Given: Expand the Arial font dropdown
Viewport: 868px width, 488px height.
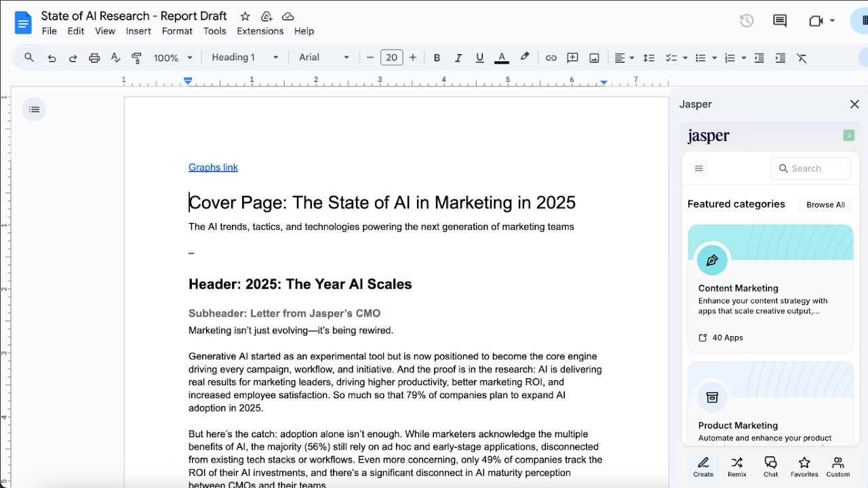Looking at the screenshot, I should 324,58.
